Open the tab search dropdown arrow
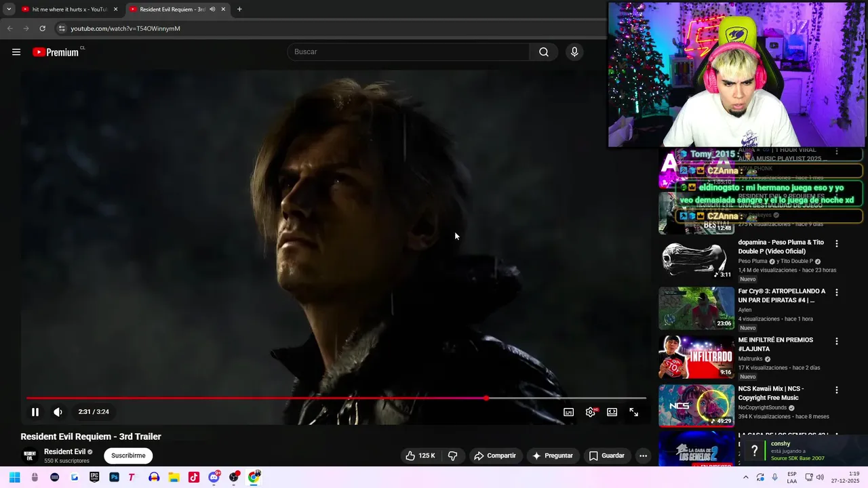 (x=9, y=9)
